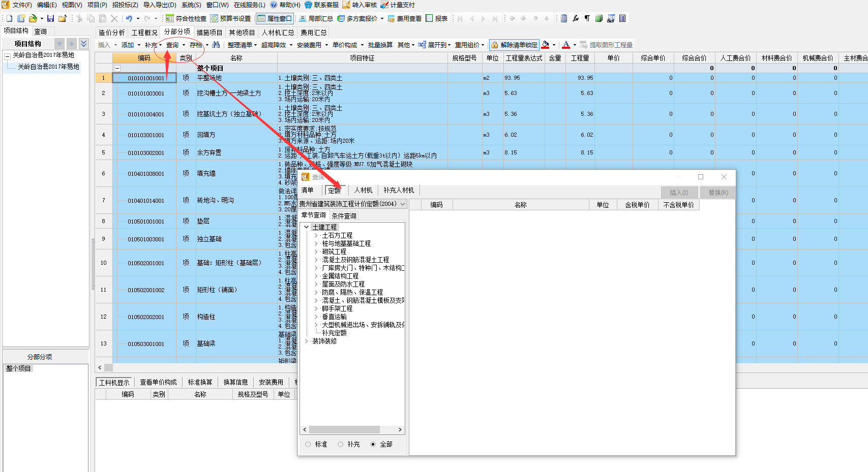868x472 pixels.
Task: Select the 标准 radio button
Action: point(308,444)
